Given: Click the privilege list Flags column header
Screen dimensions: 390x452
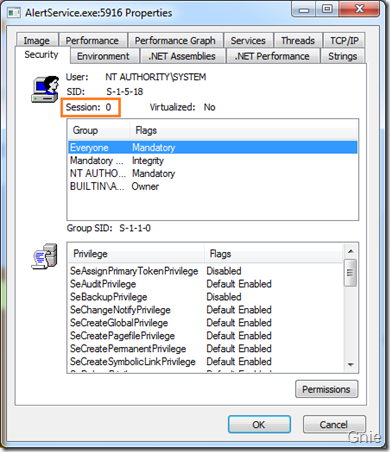Looking at the screenshot, I should coord(273,253).
